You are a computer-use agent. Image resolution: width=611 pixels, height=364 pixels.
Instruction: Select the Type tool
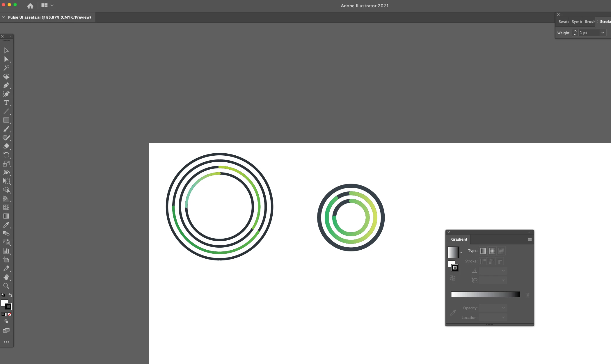6,103
